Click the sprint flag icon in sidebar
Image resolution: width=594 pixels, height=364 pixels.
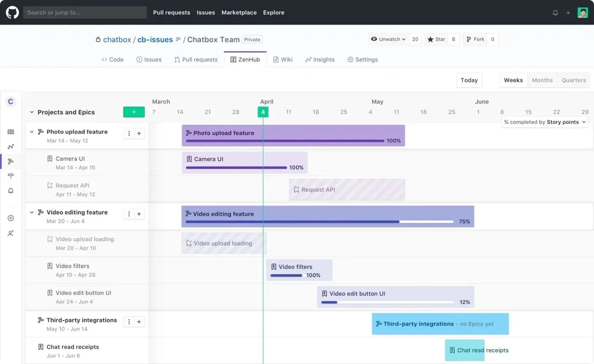tap(11, 176)
